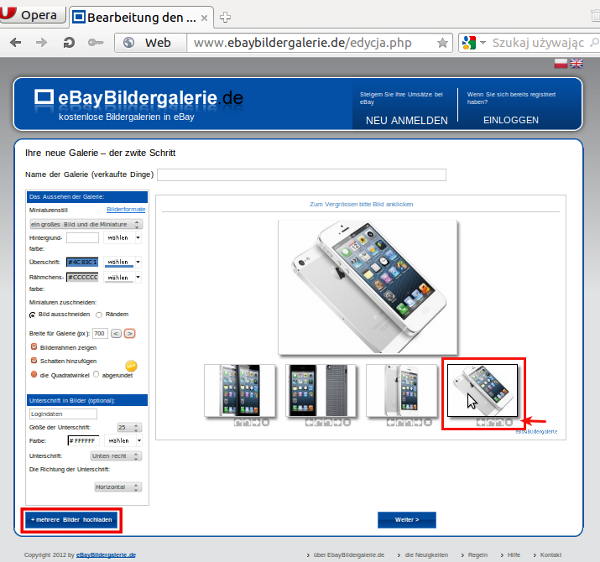
Task: Open the Miniaturenstil style dropdown
Action: [x=86, y=224]
